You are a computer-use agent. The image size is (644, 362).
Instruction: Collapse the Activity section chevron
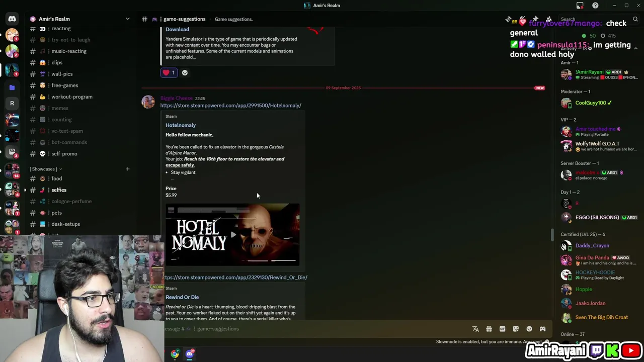click(636, 49)
